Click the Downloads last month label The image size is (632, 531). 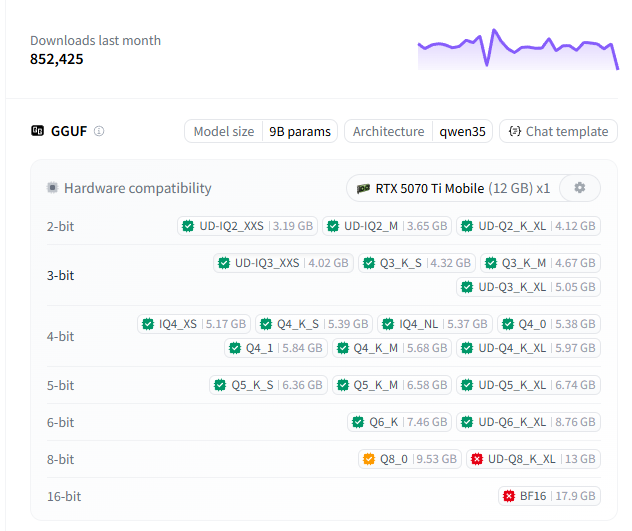point(96,40)
